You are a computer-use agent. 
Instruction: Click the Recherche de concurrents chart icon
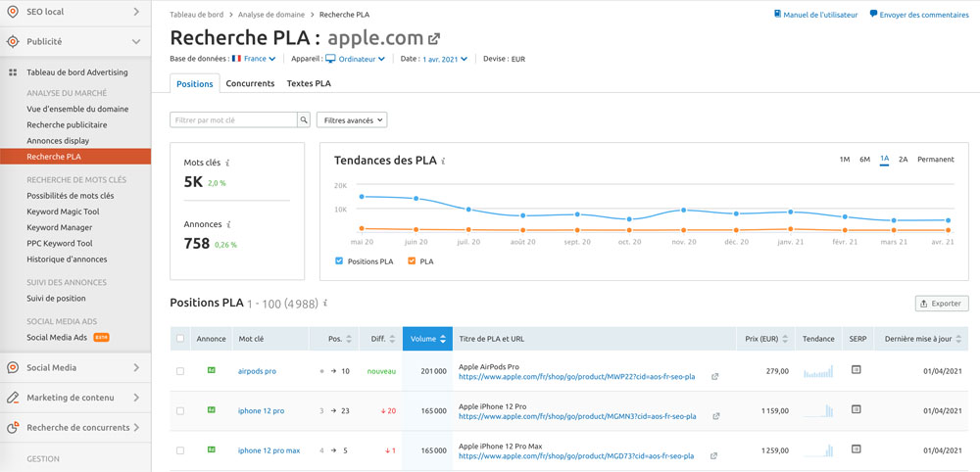(12, 428)
